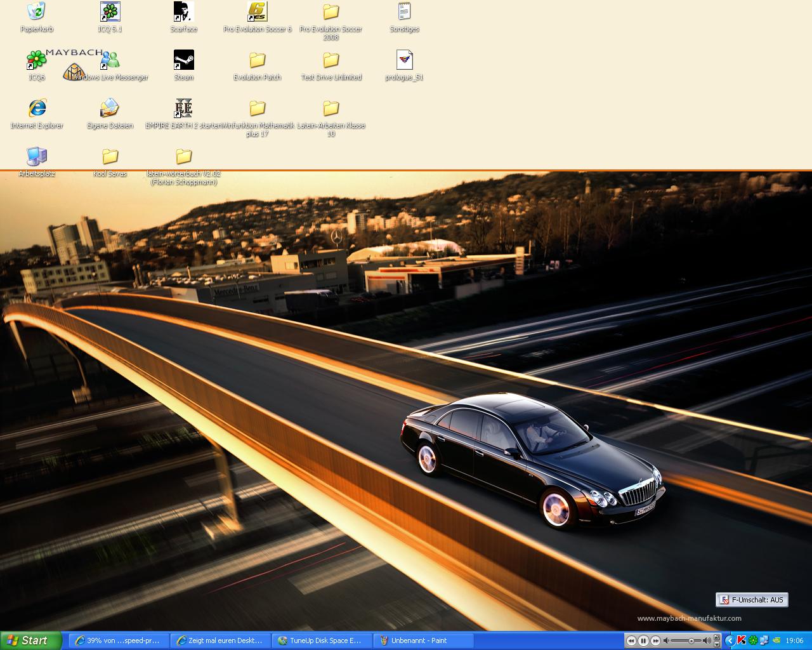The image size is (812, 650).
Task: Open Latein-Arbeiten Klasse 10 folder
Action: pos(331,117)
